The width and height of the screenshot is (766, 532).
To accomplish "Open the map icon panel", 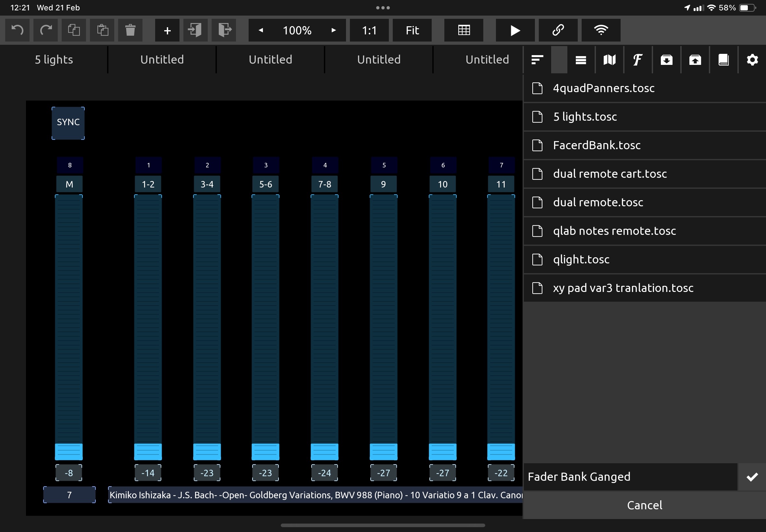I will (x=609, y=60).
